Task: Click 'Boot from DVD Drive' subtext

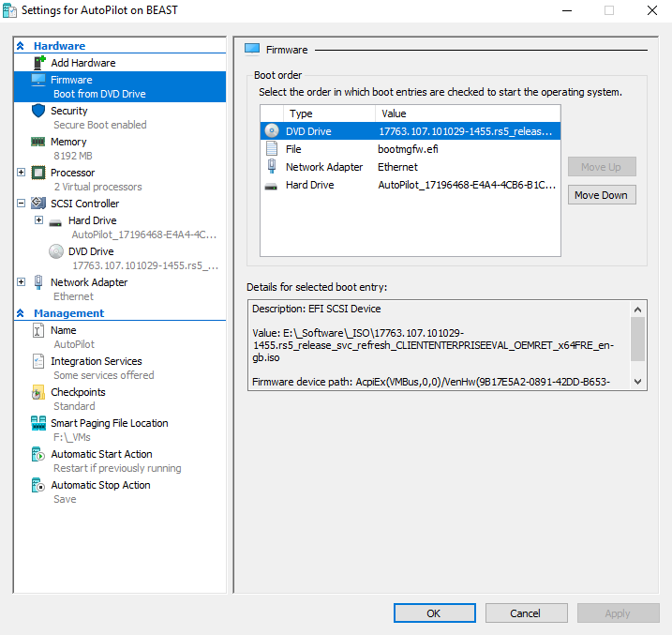Action: [x=99, y=94]
